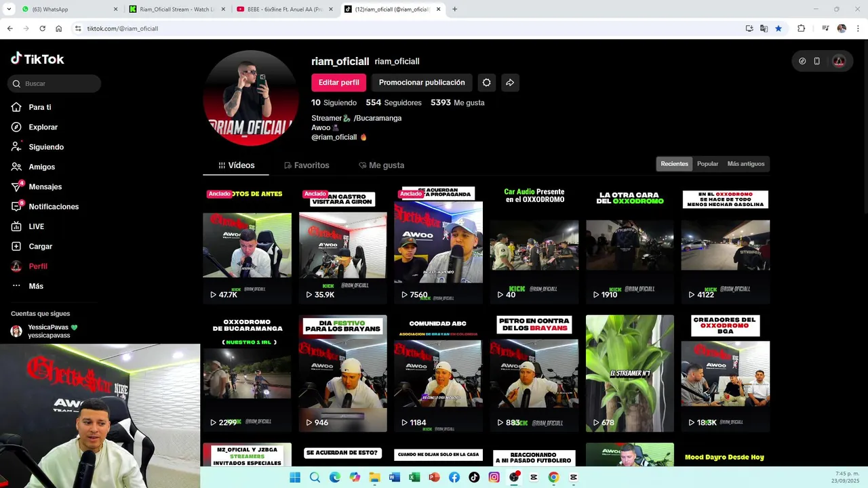This screenshot has height=488, width=868.
Task: Toggle the bookmark star
Action: point(778,28)
